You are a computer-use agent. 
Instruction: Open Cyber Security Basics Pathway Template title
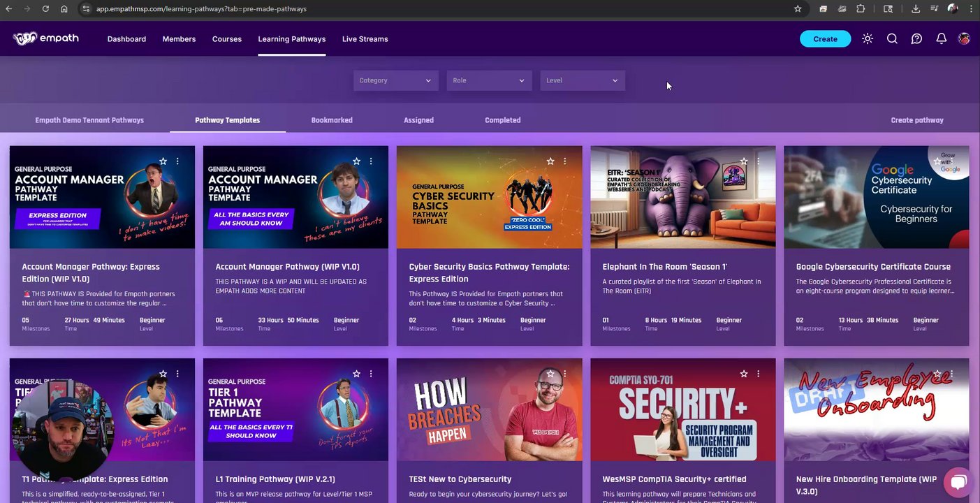coord(489,272)
